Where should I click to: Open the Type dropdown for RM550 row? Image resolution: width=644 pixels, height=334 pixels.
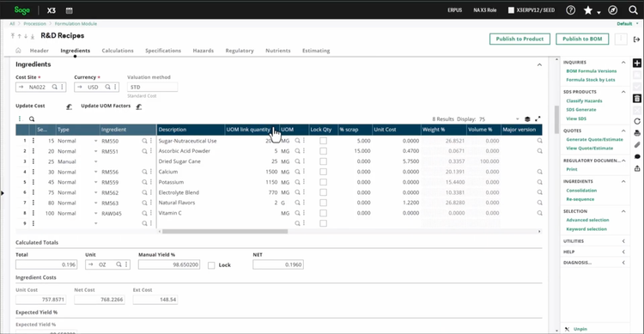(95, 141)
